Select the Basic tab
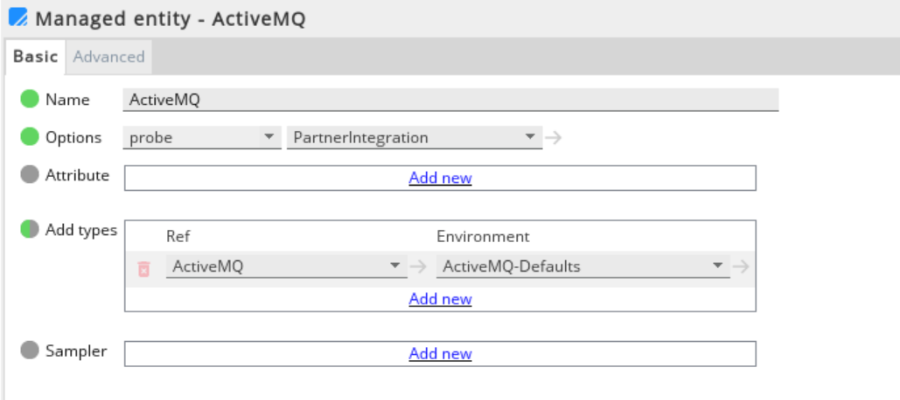This screenshot has width=900, height=400. pos(36,57)
